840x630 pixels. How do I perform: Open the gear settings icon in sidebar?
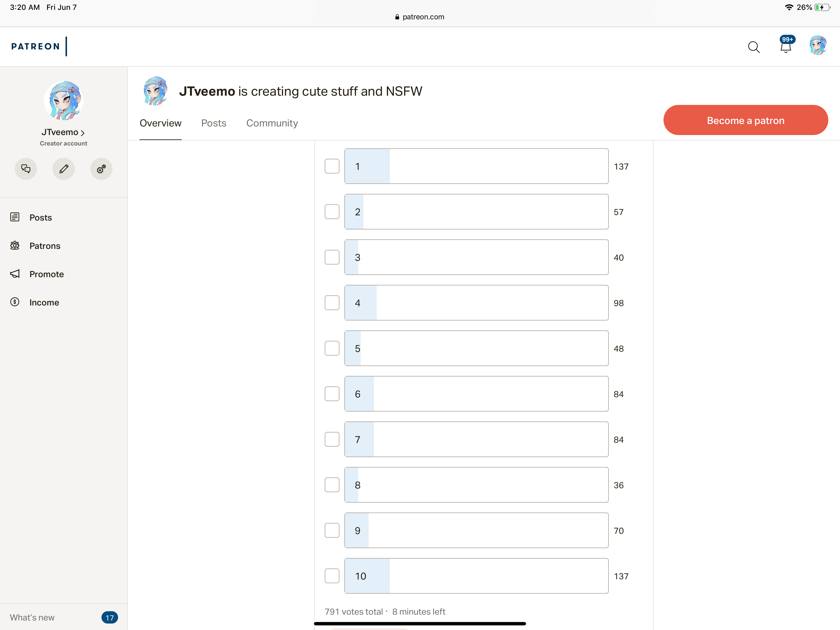[x=101, y=169]
